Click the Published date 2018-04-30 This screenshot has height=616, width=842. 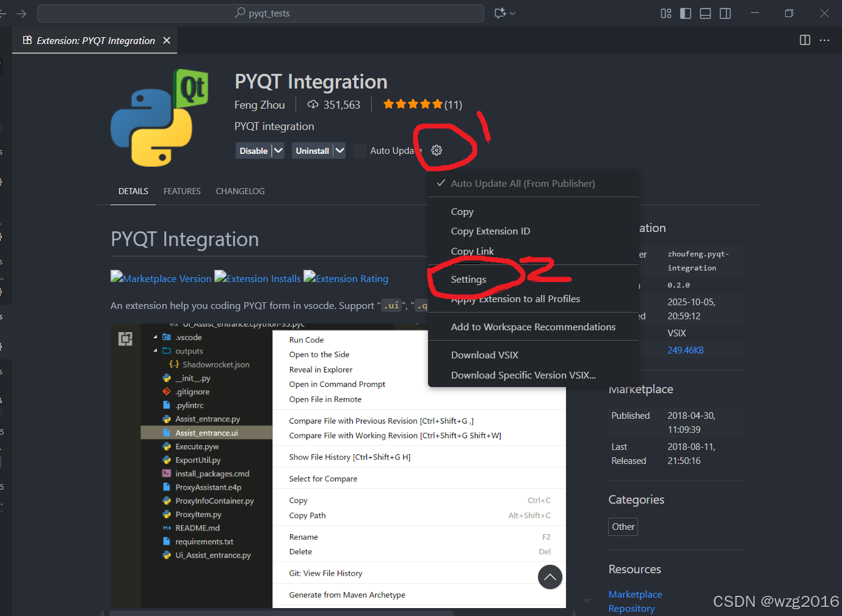click(691, 422)
